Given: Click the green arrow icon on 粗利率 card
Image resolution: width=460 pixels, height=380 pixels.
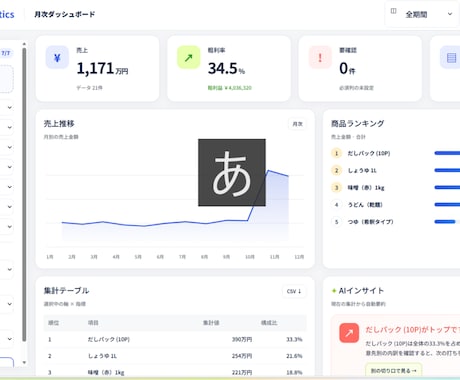Looking at the screenshot, I should coord(189,58).
